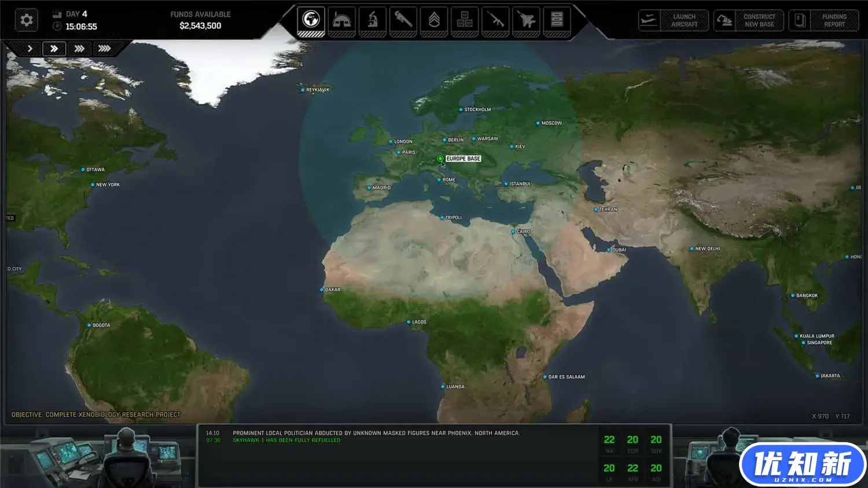Viewport: 868px width, 488px height.
Task: Open the soldier armory rifle icon
Action: (x=495, y=20)
